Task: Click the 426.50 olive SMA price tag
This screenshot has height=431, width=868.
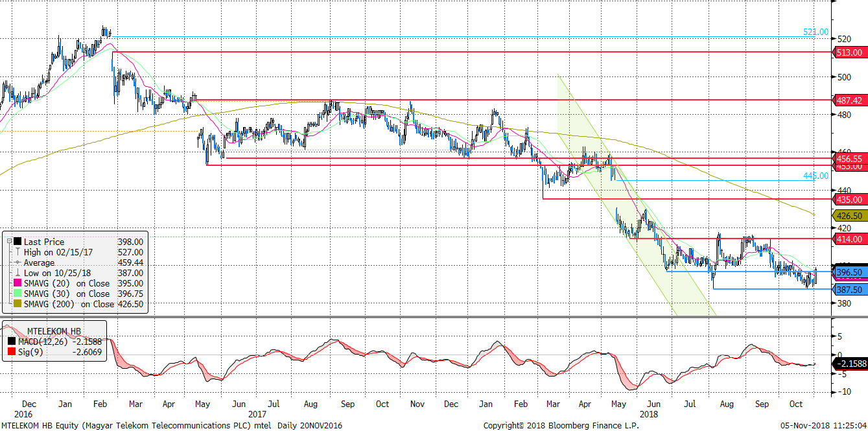Action: coord(849,216)
